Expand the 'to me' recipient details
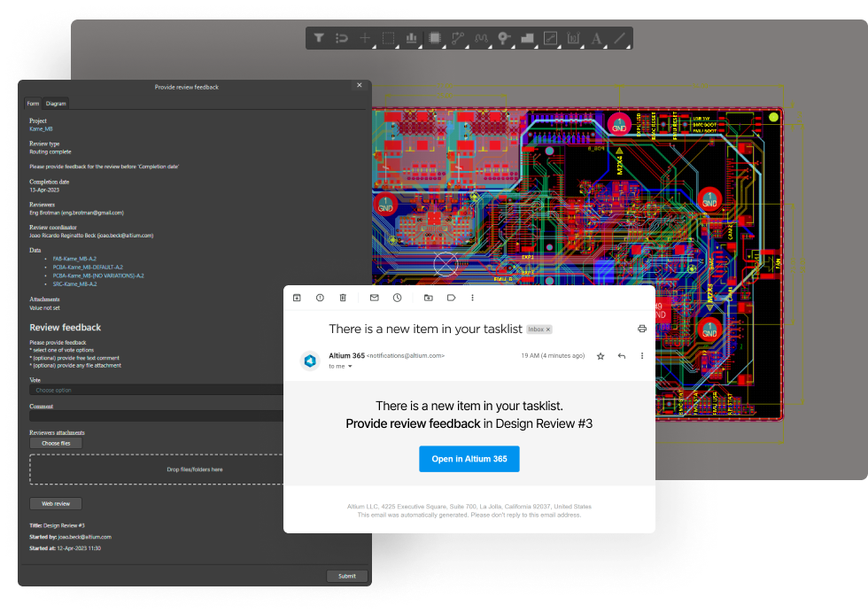This screenshot has height=613, width=868. click(x=338, y=366)
